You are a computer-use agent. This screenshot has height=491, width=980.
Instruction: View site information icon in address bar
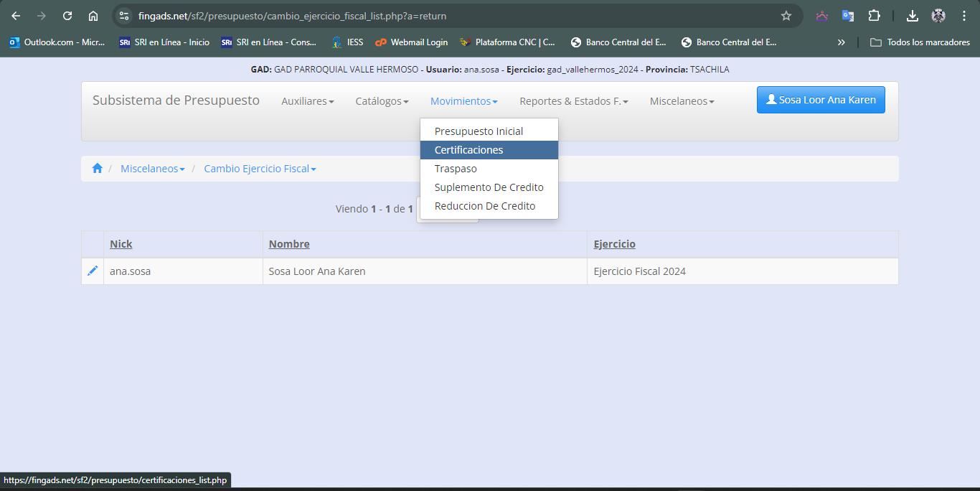tap(124, 16)
